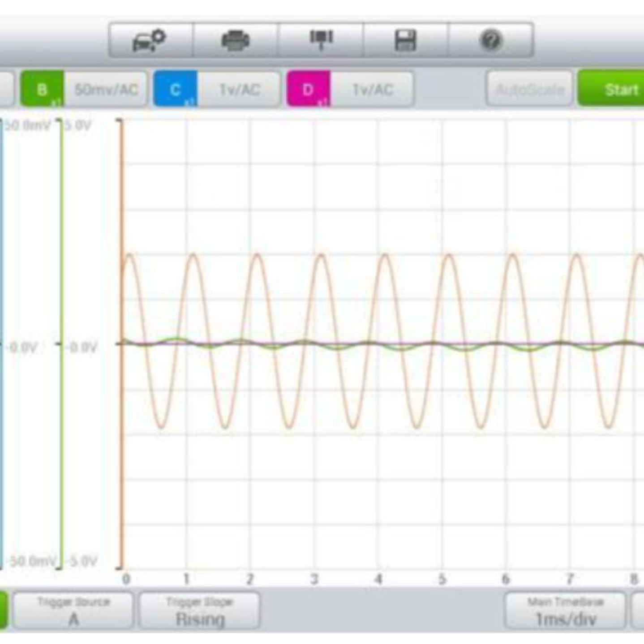The width and height of the screenshot is (644, 644).
Task: Open the probe connection icon in toolbar
Action: [321, 40]
